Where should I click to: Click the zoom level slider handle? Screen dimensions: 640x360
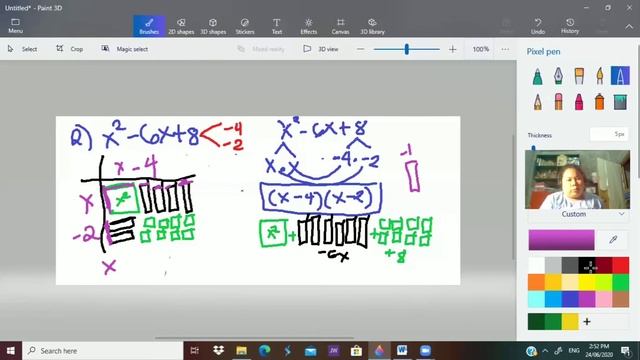click(x=407, y=49)
